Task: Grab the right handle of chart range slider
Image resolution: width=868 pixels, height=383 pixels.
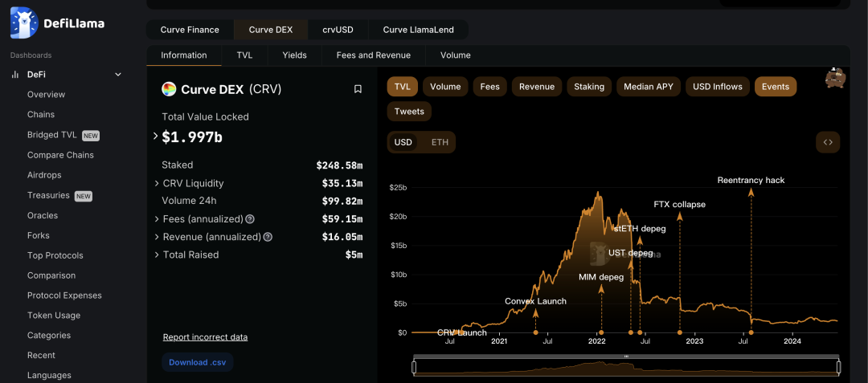Action: click(x=838, y=367)
